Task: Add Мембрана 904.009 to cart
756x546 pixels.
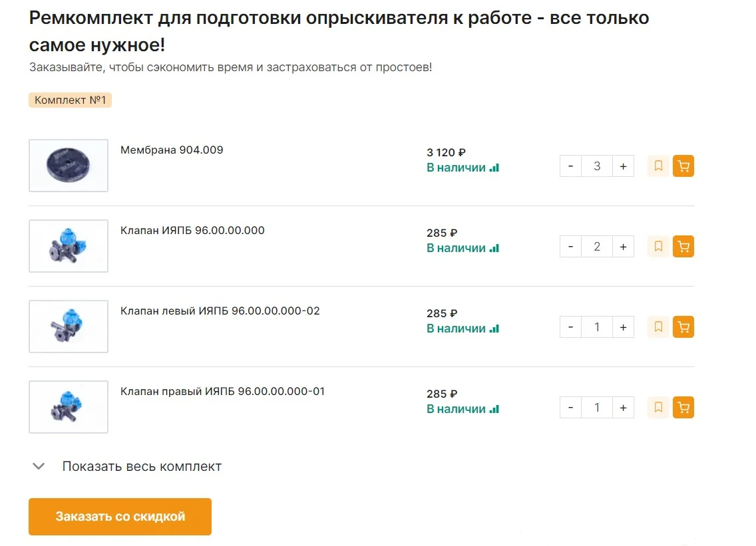Action: (x=683, y=166)
